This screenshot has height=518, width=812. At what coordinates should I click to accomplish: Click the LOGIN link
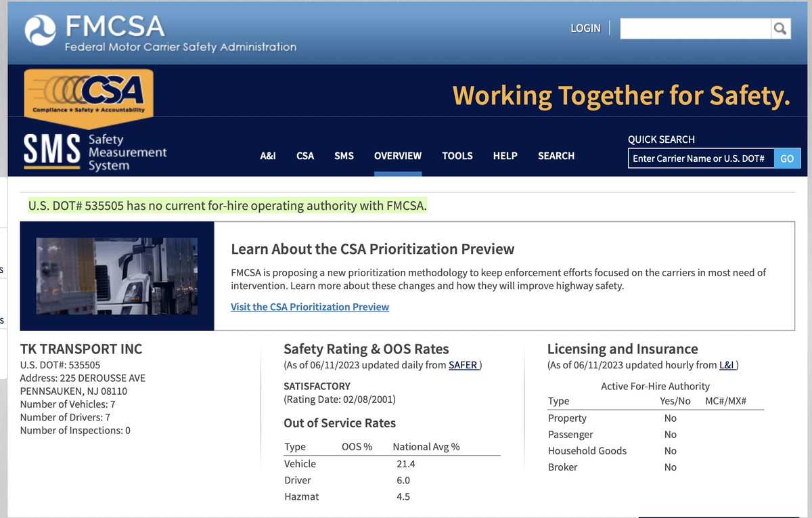585,28
